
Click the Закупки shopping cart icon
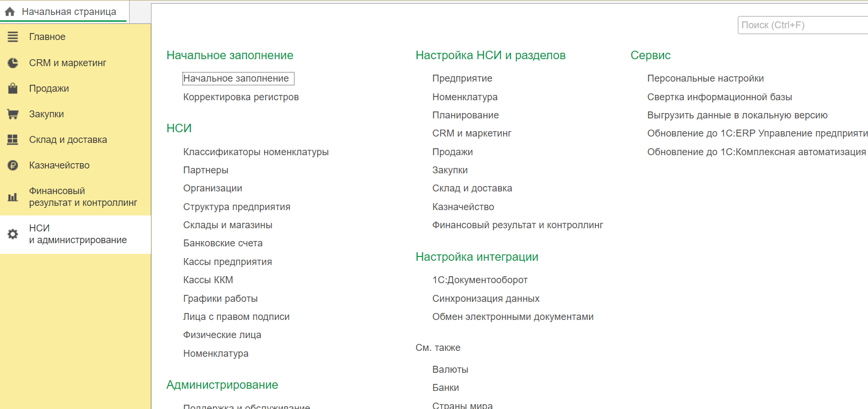point(13,114)
